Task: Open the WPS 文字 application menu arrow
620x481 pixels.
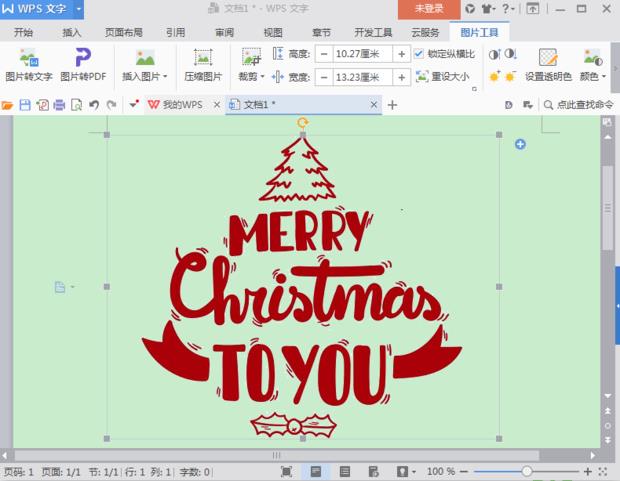Action: tap(79, 9)
